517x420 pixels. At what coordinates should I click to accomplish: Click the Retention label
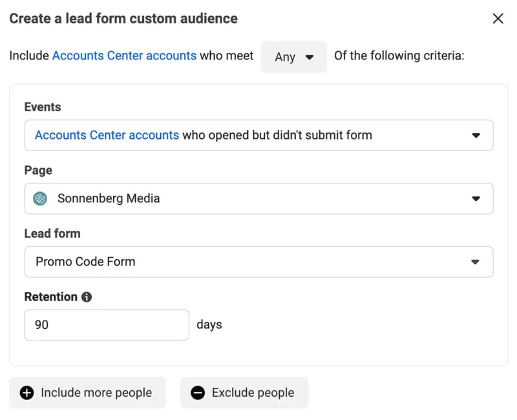[51, 297]
